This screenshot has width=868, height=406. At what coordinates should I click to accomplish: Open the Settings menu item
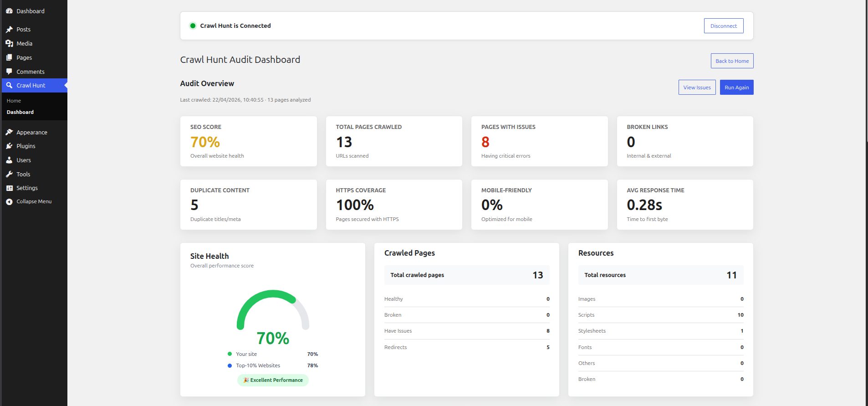coord(35,188)
